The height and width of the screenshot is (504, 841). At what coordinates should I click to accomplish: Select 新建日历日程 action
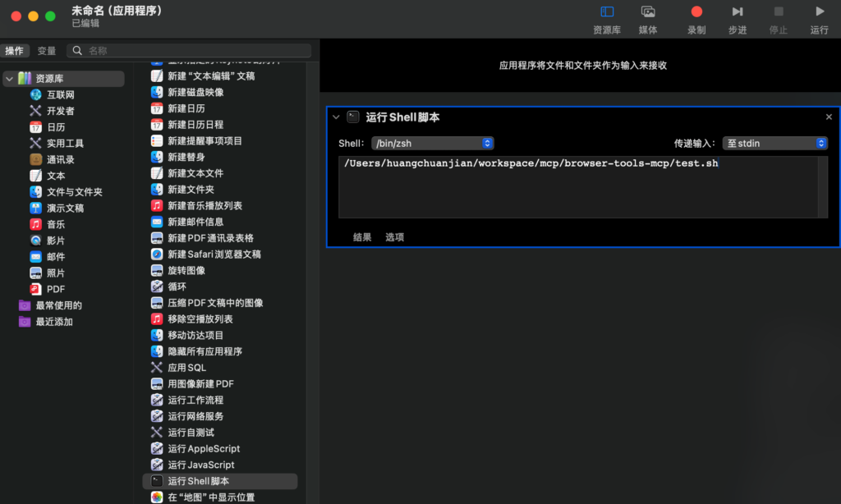pyautogui.click(x=195, y=125)
